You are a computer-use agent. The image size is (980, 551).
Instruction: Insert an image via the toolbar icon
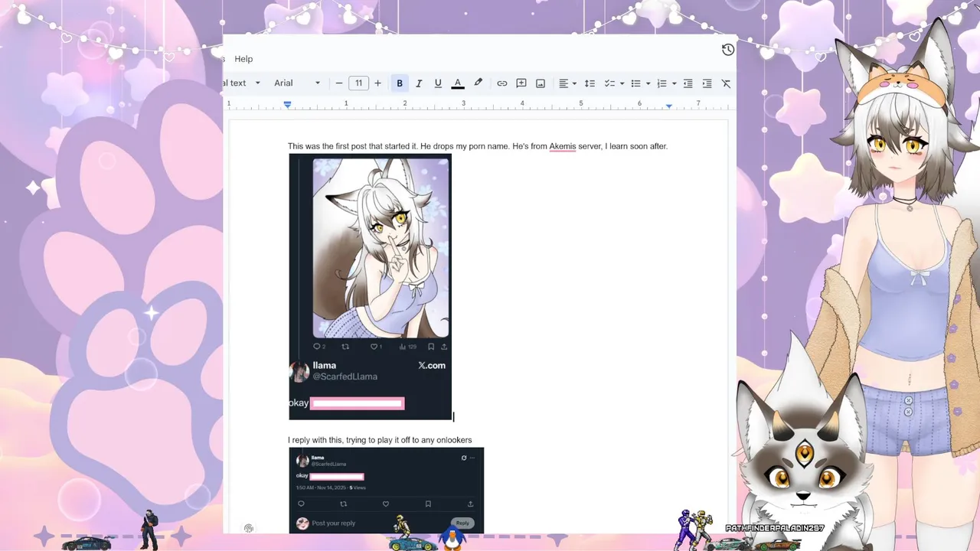(541, 83)
